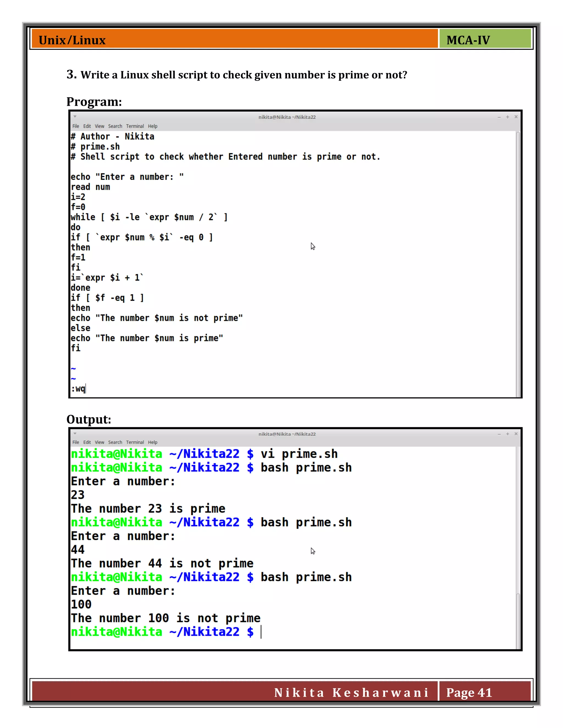Click the 'else' line in script

80,328
